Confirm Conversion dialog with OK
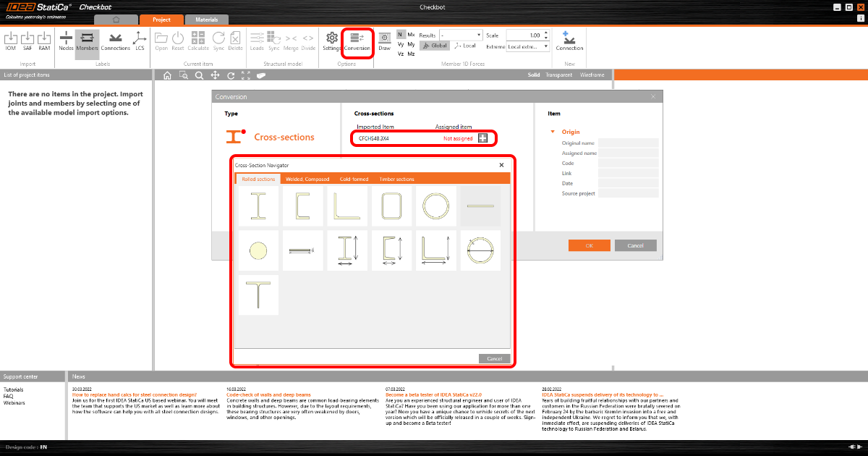 [x=589, y=245]
